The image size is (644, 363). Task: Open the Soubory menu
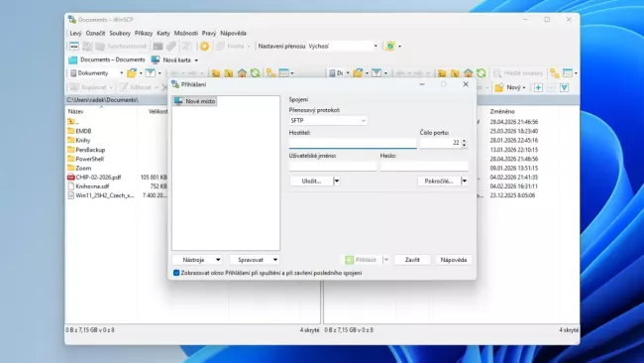click(120, 34)
